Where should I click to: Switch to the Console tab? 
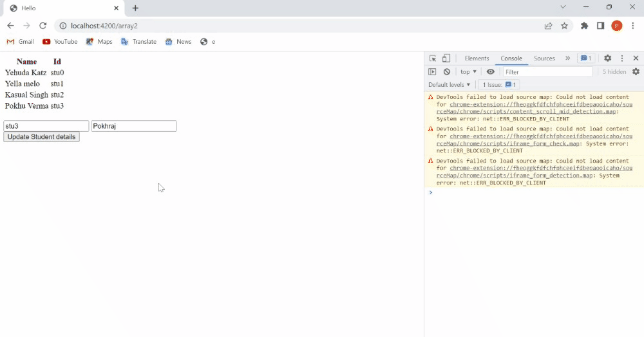[511, 59]
